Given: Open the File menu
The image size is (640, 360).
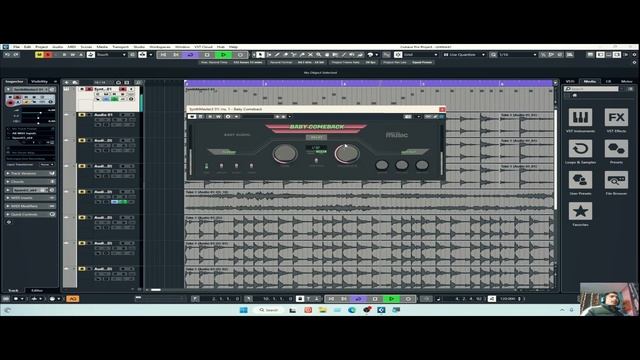Looking at the screenshot, I should coord(16,47).
